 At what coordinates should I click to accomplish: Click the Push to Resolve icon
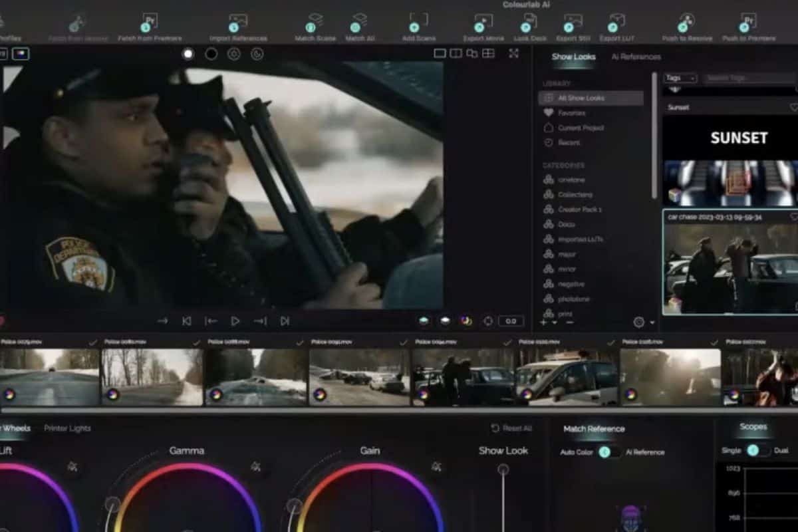coord(687,23)
